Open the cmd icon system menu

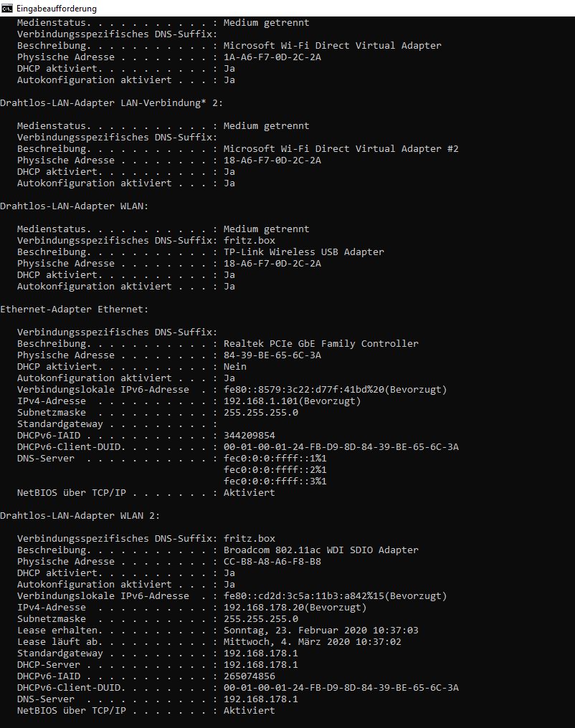pos(7,9)
